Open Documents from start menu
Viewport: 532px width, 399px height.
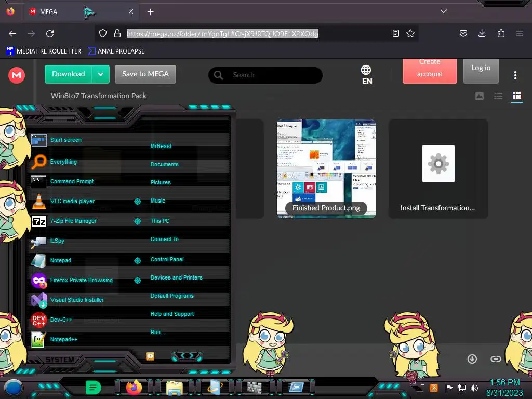pos(164,164)
